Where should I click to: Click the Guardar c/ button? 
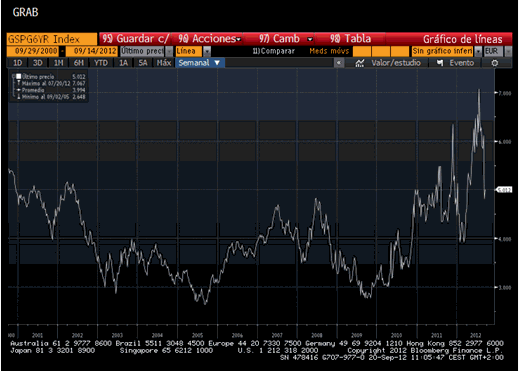click(x=135, y=39)
